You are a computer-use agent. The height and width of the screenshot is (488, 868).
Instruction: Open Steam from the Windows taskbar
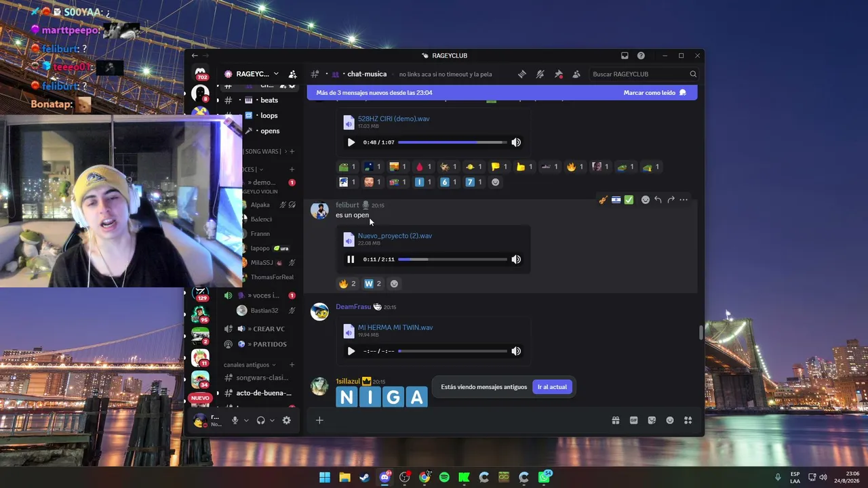365,477
